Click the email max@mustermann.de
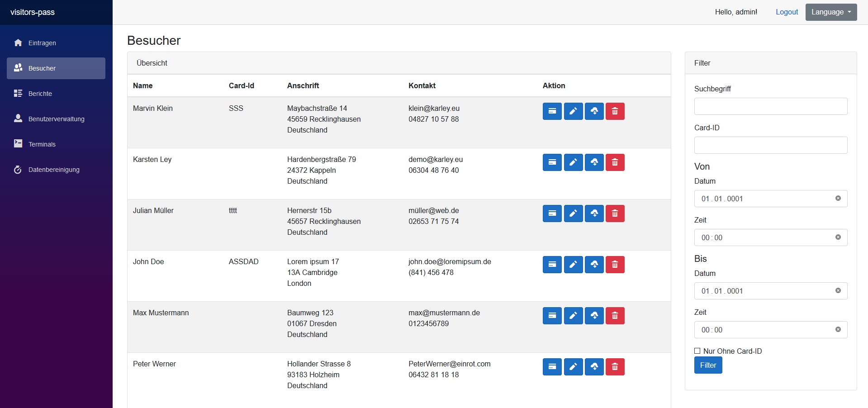 coord(444,313)
